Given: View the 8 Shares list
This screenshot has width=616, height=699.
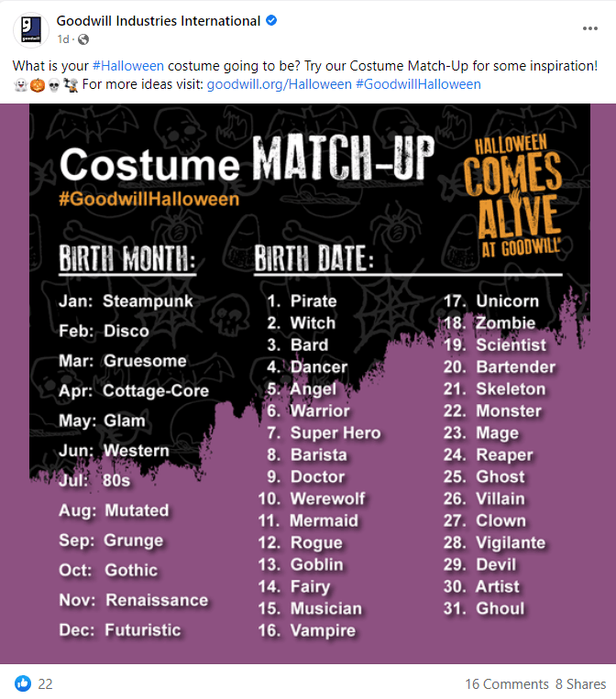Looking at the screenshot, I should [580, 683].
